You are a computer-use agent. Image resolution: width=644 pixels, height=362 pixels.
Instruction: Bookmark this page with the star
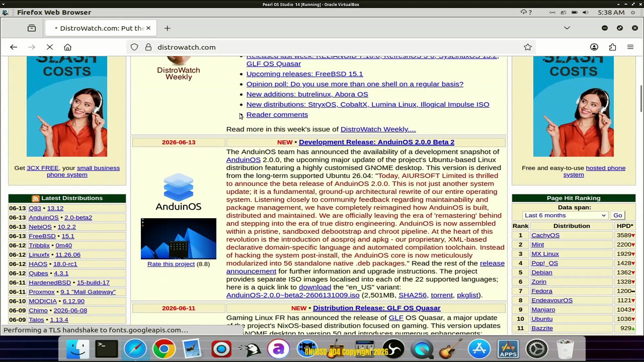528,47
